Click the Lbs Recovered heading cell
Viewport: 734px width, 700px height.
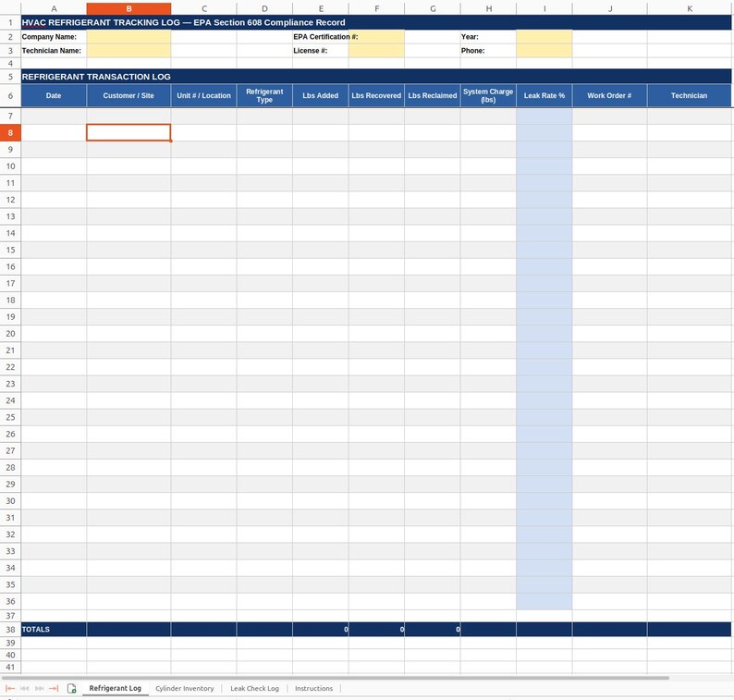click(x=376, y=95)
